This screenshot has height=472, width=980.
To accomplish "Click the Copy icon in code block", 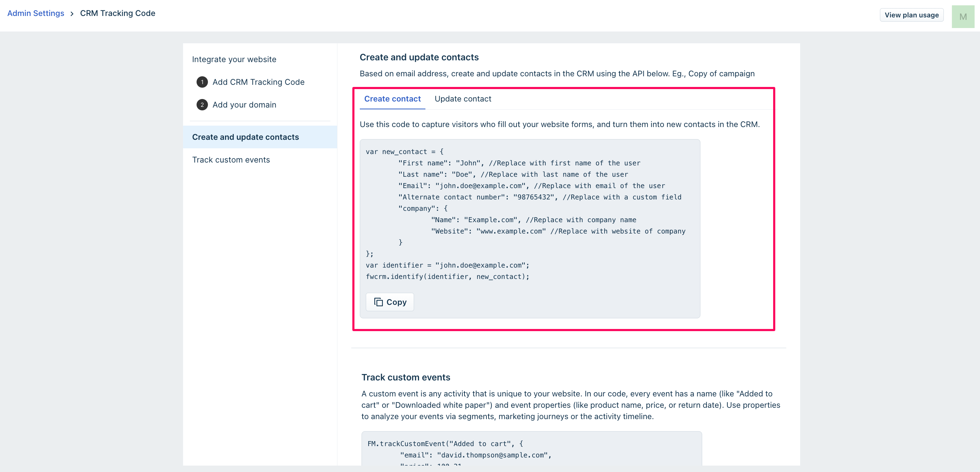I will [x=378, y=302].
